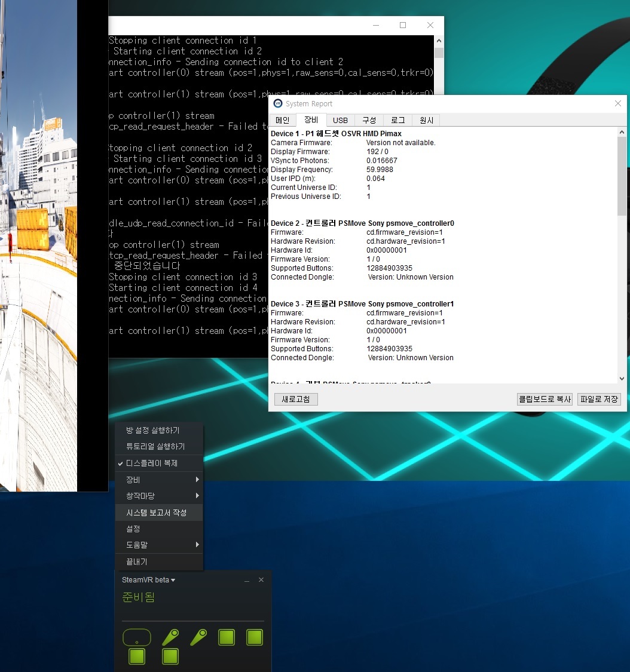
Task: Click the bottom-row tracker square under first controller
Action: 170,656
